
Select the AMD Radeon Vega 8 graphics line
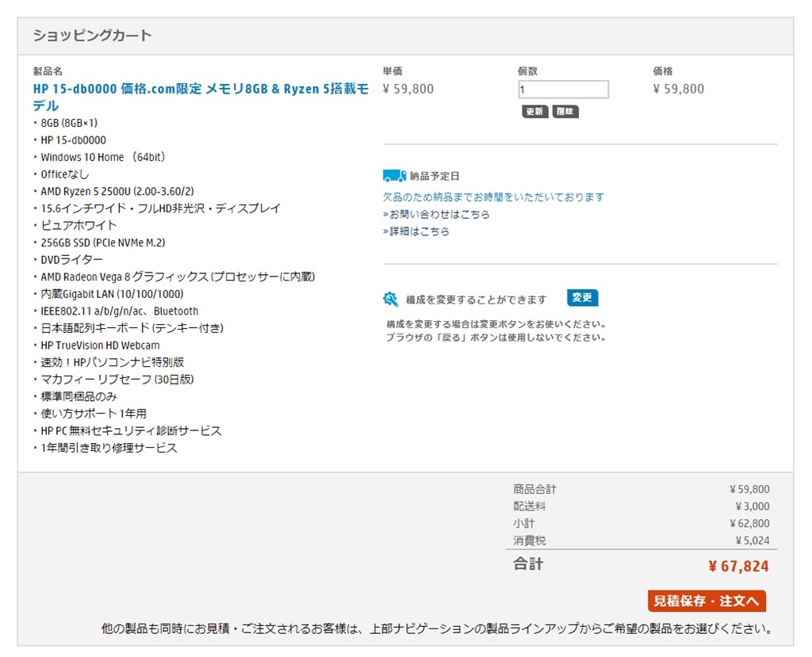[x=178, y=277]
